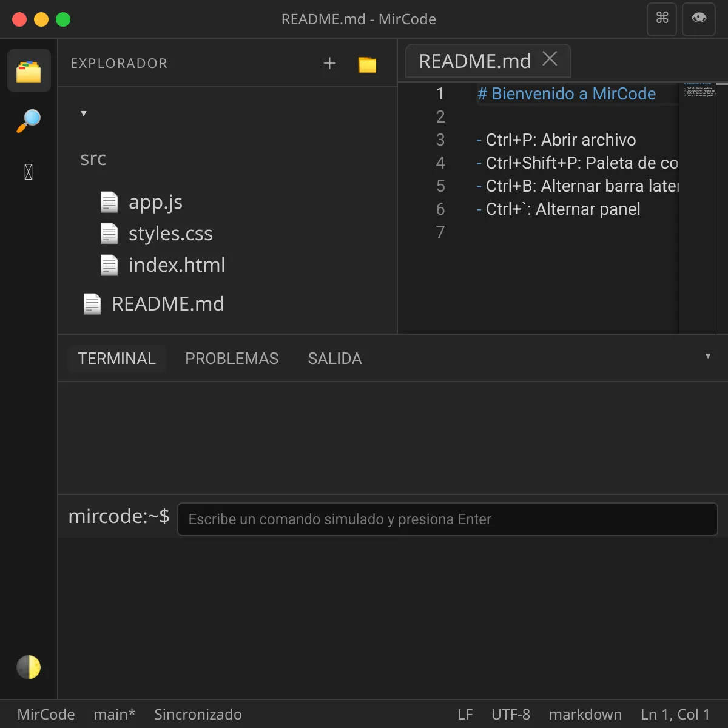Open the Explorer view in activity bar

[x=29, y=71]
